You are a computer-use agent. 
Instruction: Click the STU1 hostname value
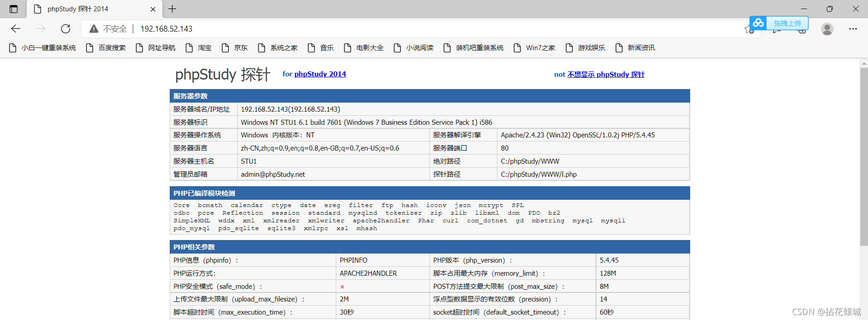(248, 161)
